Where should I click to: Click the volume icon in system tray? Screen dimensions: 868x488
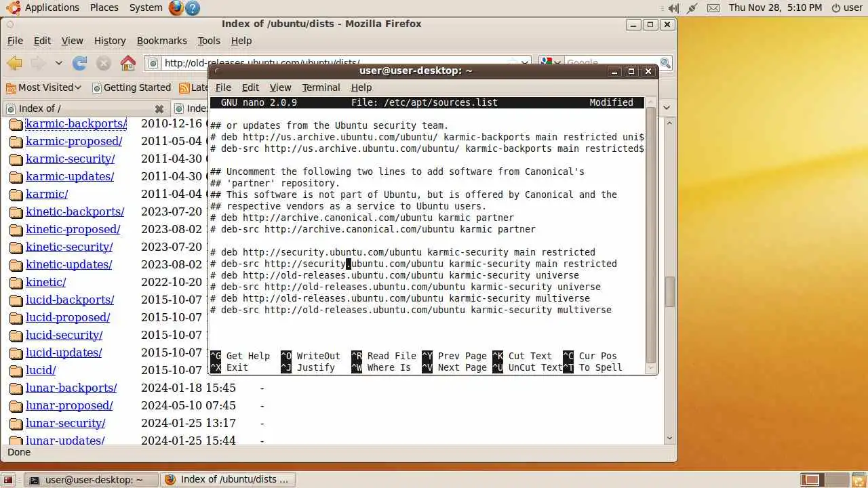point(673,8)
